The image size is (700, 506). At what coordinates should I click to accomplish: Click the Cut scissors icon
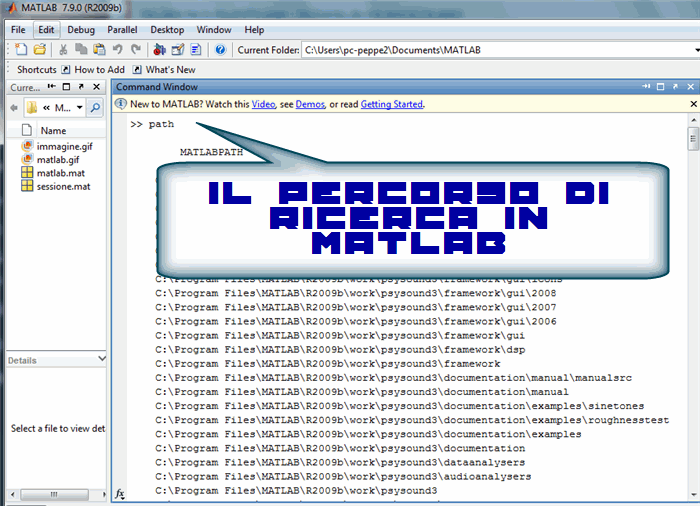pos(63,50)
